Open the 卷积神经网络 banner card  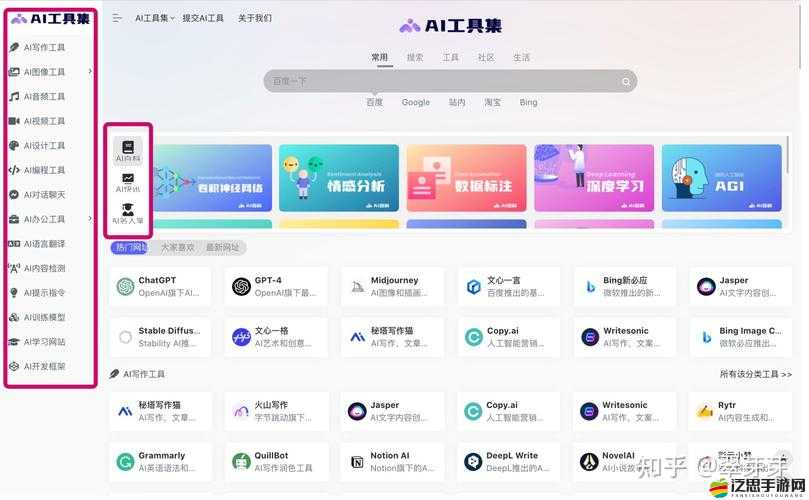point(213,178)
